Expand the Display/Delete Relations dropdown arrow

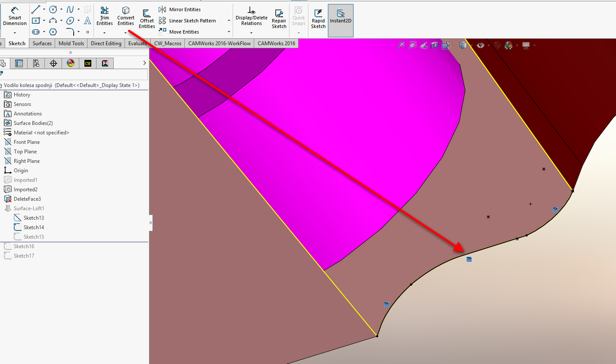click(251, 33)
